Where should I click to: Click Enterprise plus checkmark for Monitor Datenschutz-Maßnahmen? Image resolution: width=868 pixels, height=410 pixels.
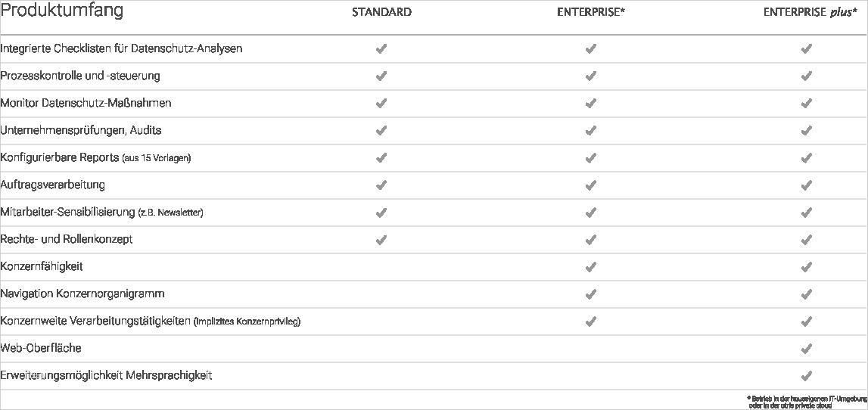807,104
